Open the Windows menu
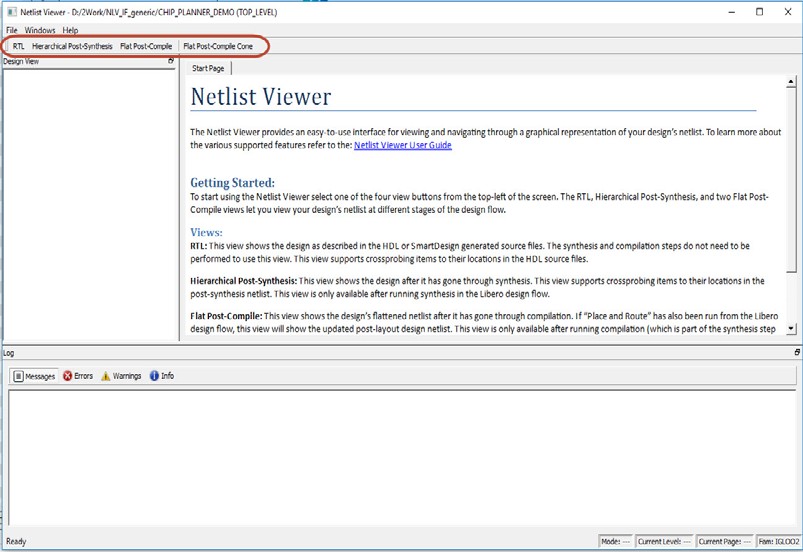The height and width of the screenshot is (552, 803). click(x=40, y=30)
